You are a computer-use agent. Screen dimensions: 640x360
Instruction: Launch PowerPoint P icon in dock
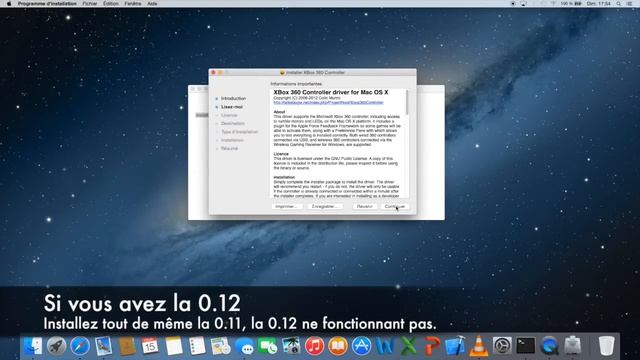(431, 346)
